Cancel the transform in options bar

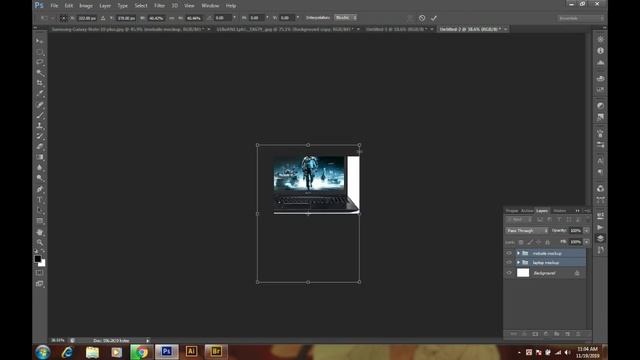coord(422,18)
